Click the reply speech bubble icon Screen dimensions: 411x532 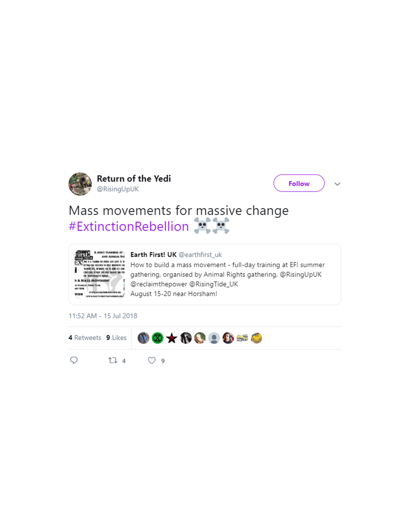click(74, 360)
